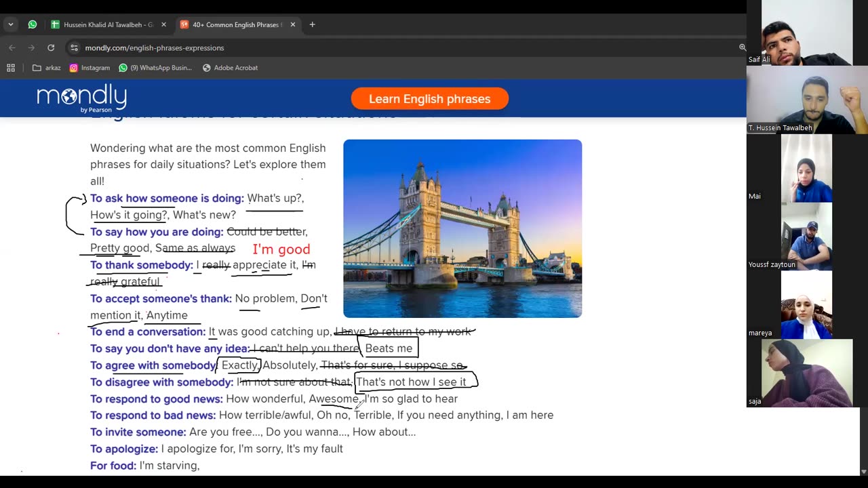This screenshot has width=868, height=488.
Task: View site information icon in address bar
Action: point(75,47)
